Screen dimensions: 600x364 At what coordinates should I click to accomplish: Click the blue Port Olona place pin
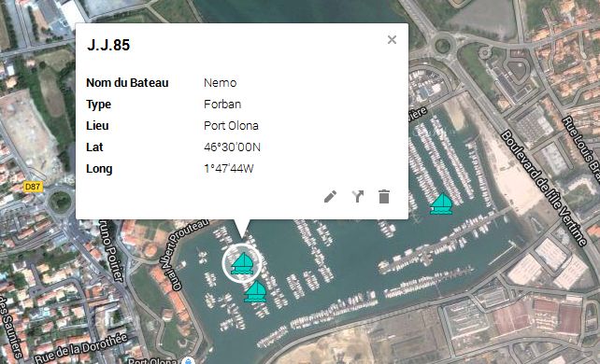[x=188, y=361]
